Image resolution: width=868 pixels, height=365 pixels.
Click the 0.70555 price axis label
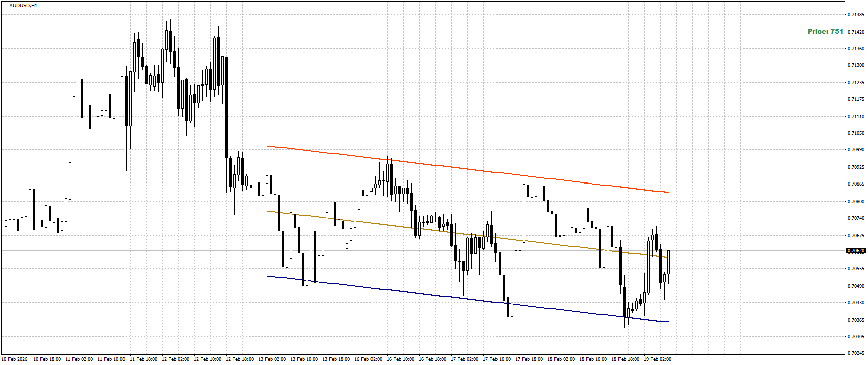pos(856,269)
